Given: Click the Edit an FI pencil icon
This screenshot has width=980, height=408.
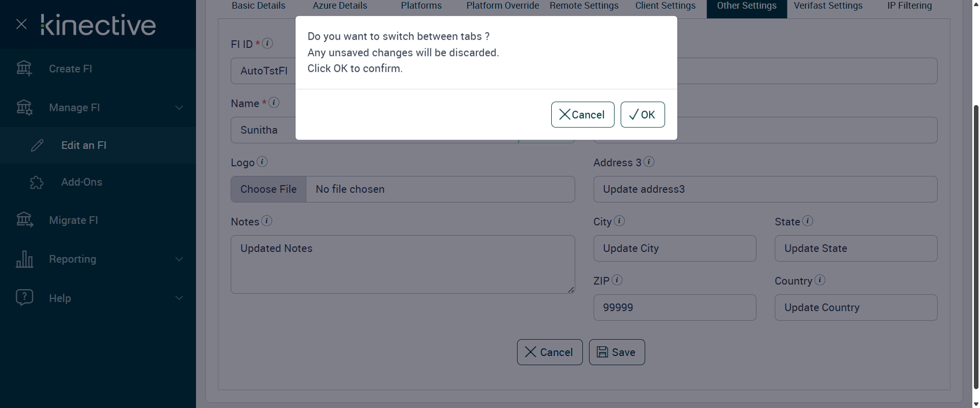Looking at the screenshot, I should pyautogui.click(x=37, y=145).
